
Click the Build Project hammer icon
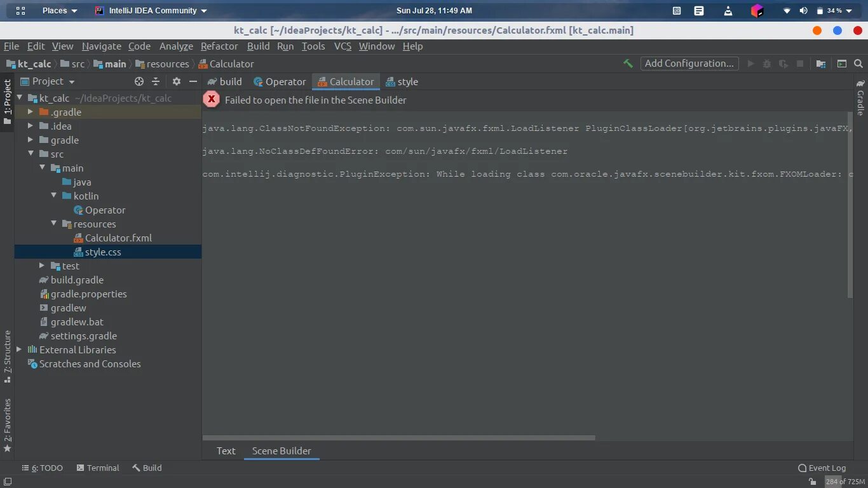[628, 64]
